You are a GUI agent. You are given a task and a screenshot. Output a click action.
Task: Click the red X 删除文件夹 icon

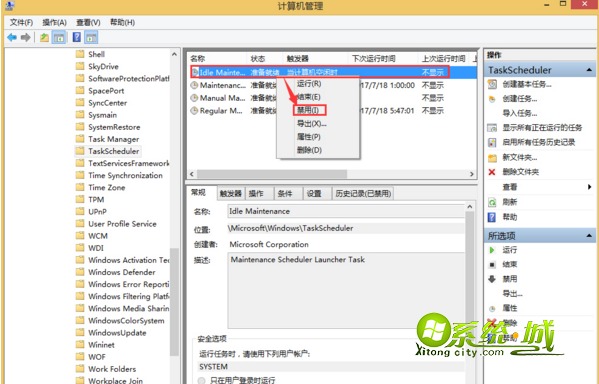click(x=492, y=172)
